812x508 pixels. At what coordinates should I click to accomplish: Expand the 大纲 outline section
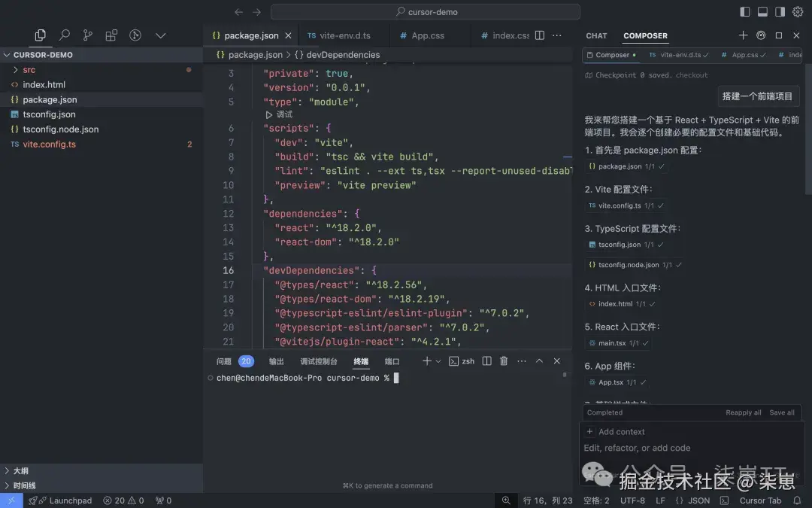tap(101, 470)
